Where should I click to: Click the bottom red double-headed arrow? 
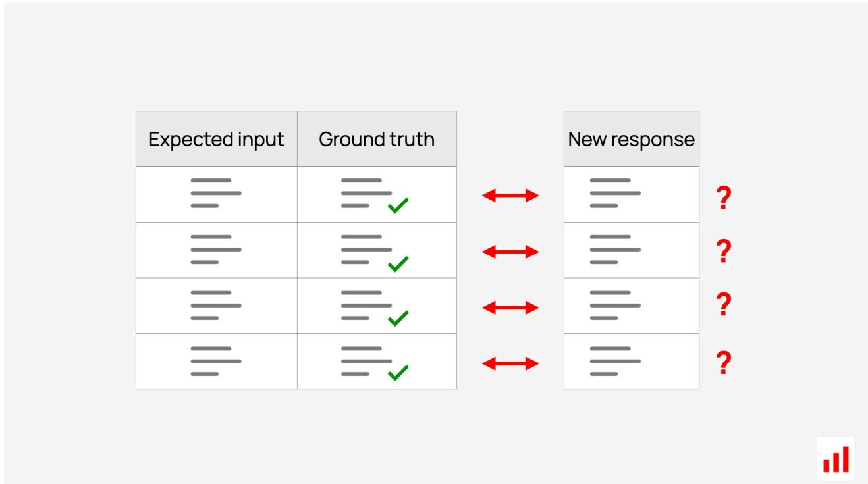pyautogui.click(x=510, y=363)
